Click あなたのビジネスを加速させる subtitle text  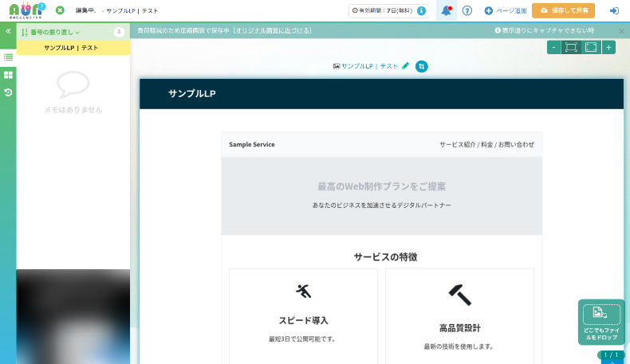382,205
